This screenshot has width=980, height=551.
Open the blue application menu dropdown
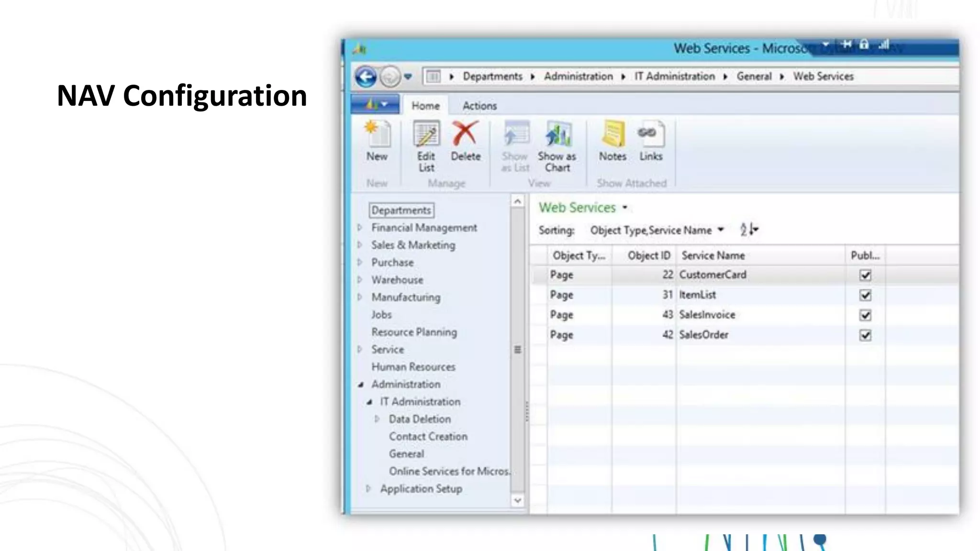coord(375,104)
